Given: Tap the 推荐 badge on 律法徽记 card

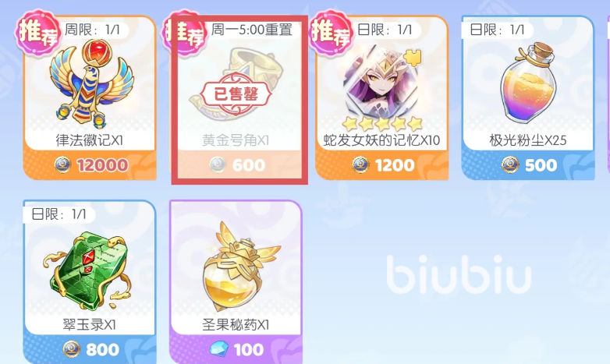Looking at the screenshot, I should tap(37, 33).
